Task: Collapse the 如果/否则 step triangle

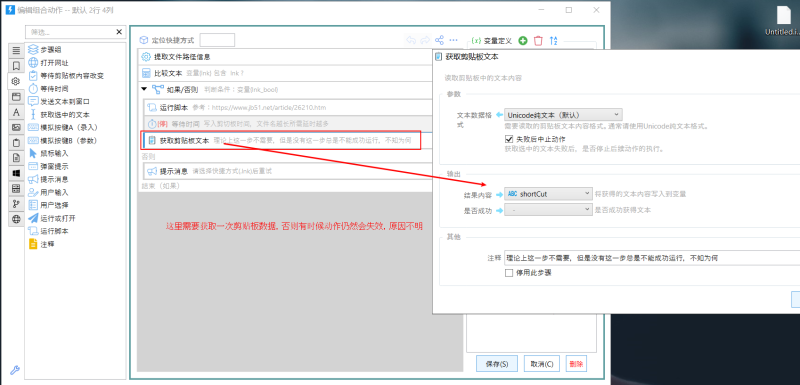Action: [x=144, y=89]
